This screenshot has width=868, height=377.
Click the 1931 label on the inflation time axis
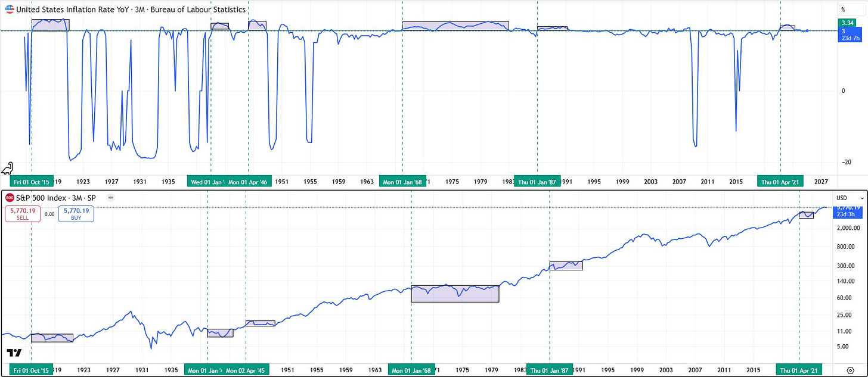click(x=139, y=181)
